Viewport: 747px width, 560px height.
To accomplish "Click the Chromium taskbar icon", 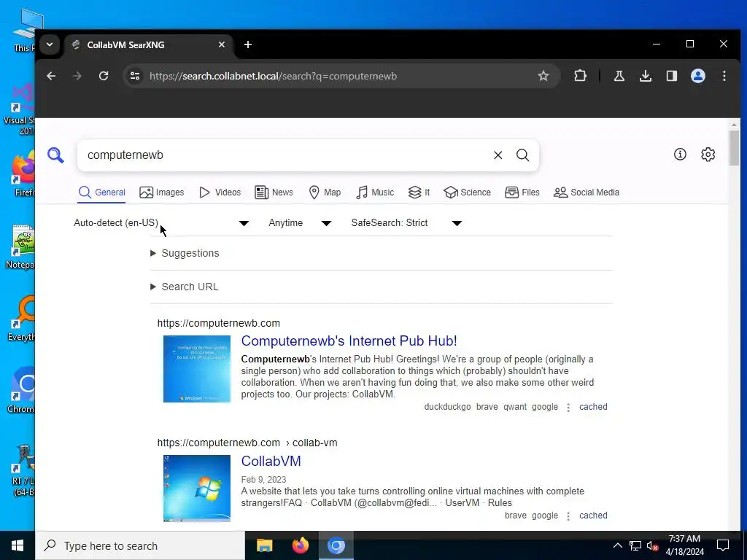I will [x=336, y=545].
